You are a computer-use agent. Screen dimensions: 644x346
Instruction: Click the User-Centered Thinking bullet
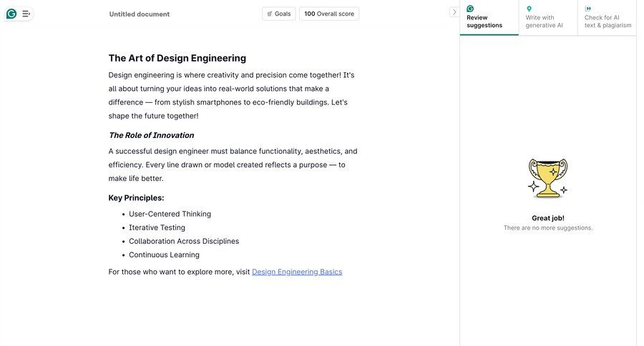[170, 214]
